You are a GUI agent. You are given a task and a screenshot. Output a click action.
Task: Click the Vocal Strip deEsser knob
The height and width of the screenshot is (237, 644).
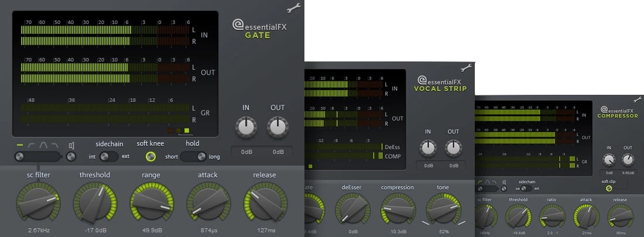pyautogui.click(x=352, y=210)
